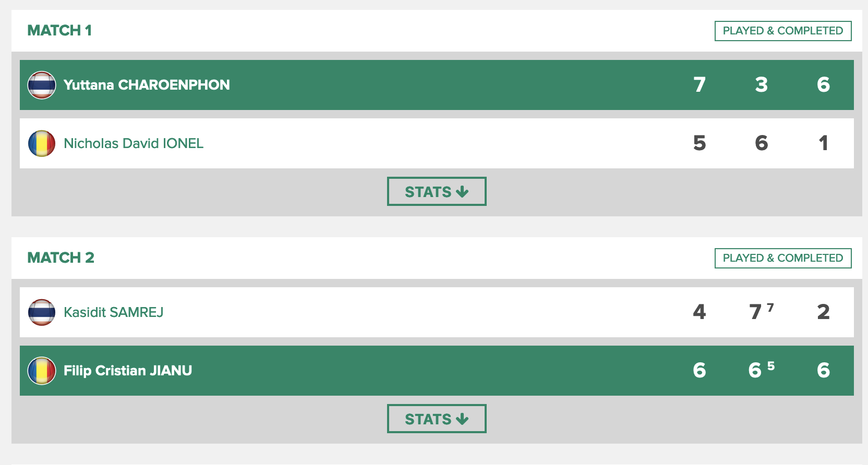868x465 pixels.
Task: Click Charoenphon's second set score of 3
Action: click(761, 84)
